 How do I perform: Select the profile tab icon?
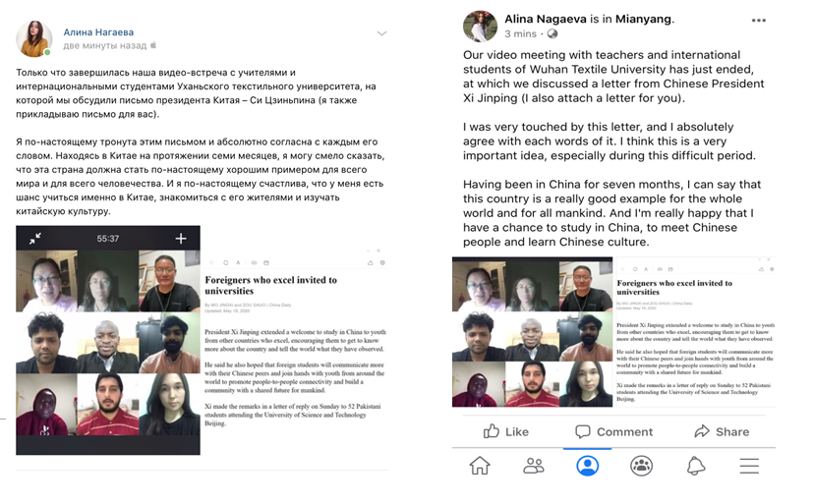[x=588, y=465]
